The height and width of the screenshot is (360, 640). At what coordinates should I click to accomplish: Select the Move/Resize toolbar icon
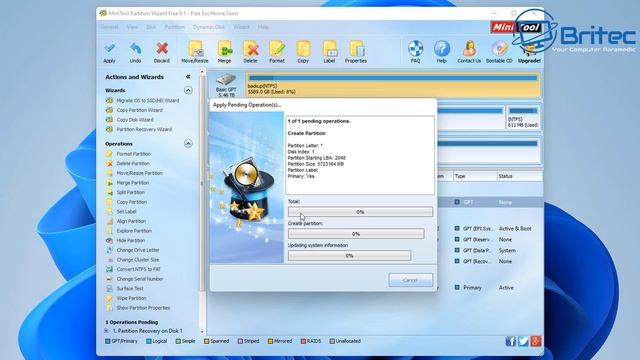coord(195,49)
